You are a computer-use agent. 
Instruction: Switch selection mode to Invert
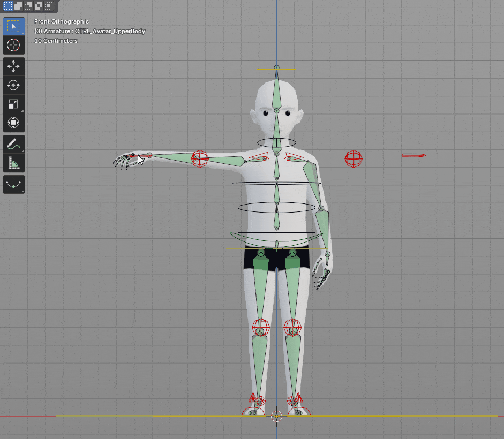tap(39, 6)
